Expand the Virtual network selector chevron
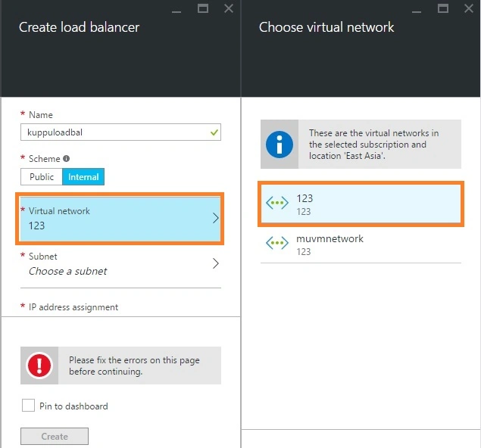 pos(216,218)
